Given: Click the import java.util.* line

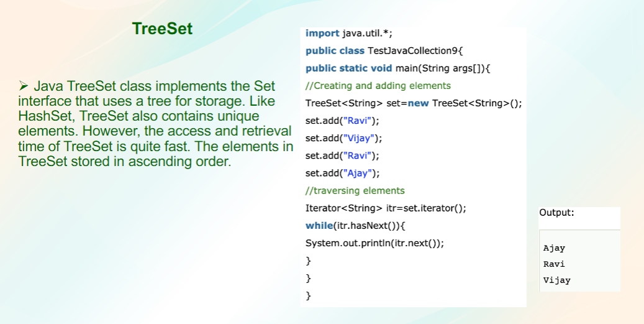Looking at the screenshot, I should click(x=349, y=34).
